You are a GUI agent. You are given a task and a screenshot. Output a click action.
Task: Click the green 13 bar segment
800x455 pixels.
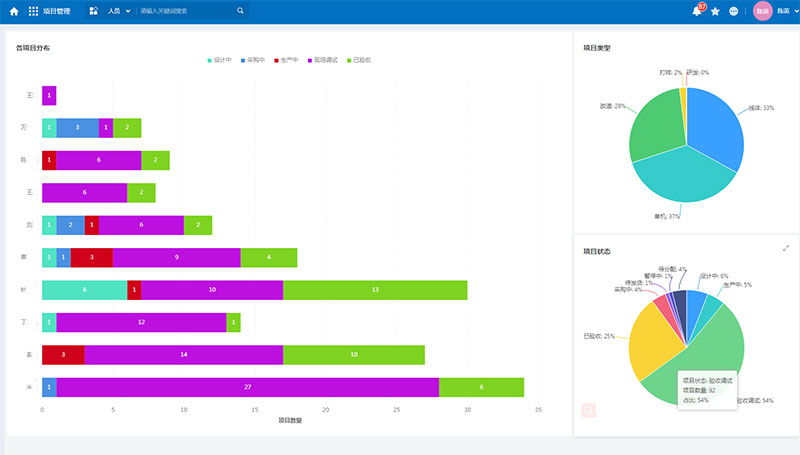click(x=375, y=290)
